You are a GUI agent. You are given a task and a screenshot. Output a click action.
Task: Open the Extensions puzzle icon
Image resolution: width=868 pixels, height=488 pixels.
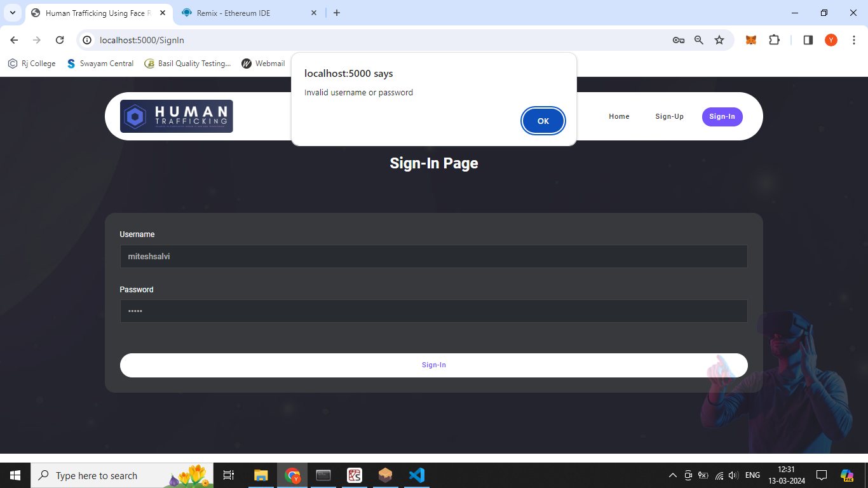[x=774, y=40]
